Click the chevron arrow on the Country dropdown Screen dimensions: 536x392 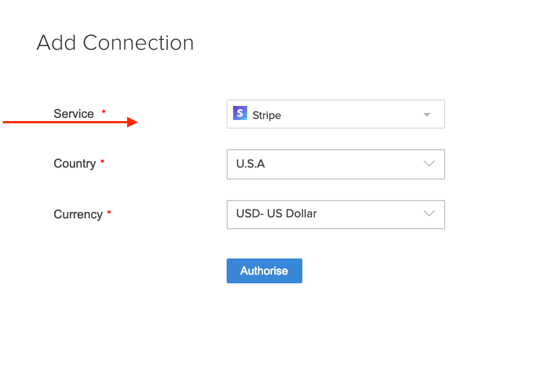point(429,164)
